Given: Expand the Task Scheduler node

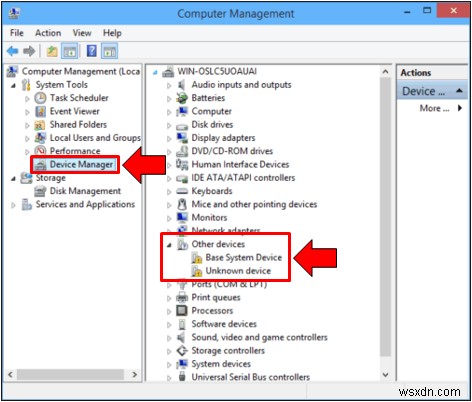Looking at the screenshot, I should point(27,98).
